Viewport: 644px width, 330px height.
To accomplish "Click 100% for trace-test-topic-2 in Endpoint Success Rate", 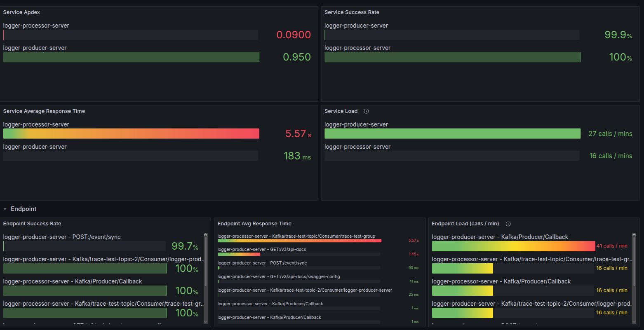I will [187, 268].
